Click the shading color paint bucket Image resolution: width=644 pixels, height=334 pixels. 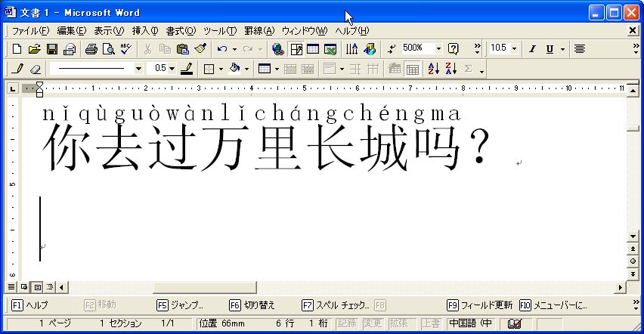click(x=234, y=69)
